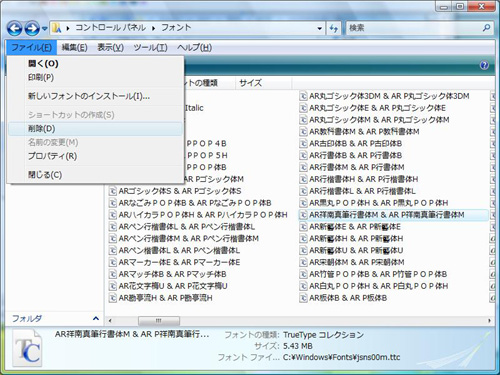
Task: Choose 削除(D) from the file menu
Action: tap(95, 129)
